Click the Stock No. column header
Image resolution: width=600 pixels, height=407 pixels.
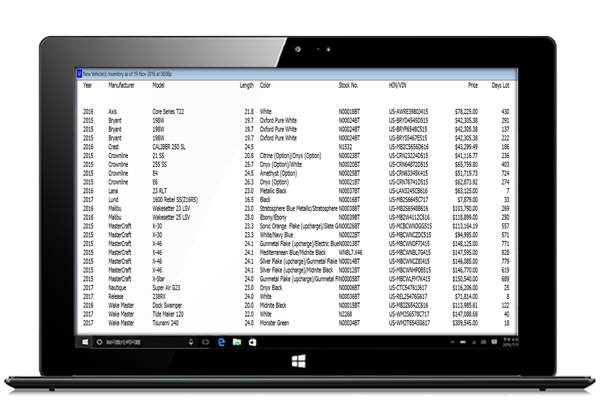[348, 85]
